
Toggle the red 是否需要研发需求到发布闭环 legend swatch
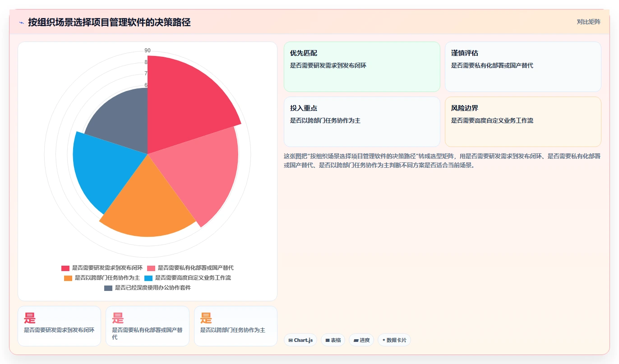[65, 268]
